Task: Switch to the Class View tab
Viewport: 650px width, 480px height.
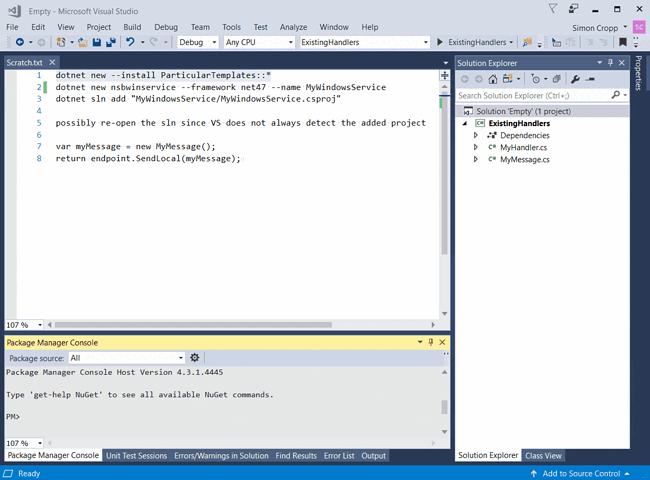Action: 543,456
